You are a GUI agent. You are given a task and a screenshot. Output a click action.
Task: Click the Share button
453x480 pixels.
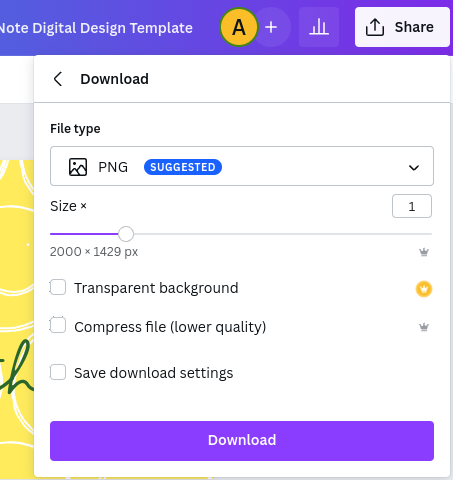[x=402, y=27]
